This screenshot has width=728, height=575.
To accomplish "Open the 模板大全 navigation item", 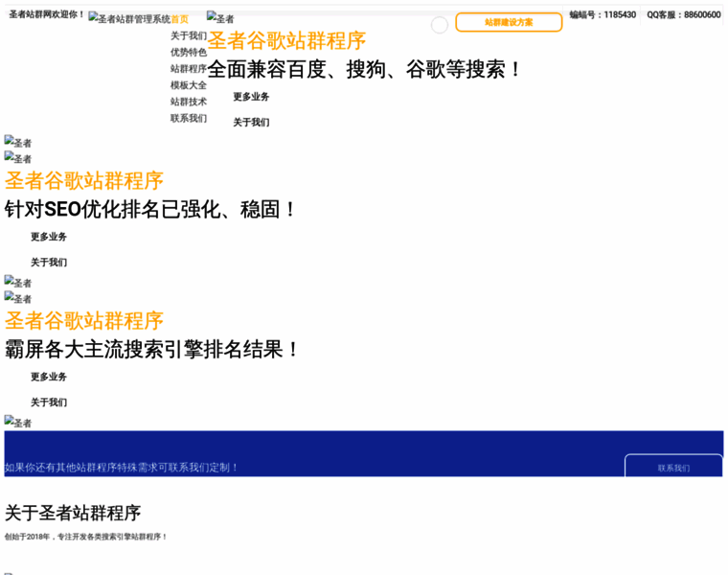I will point(189,85).
